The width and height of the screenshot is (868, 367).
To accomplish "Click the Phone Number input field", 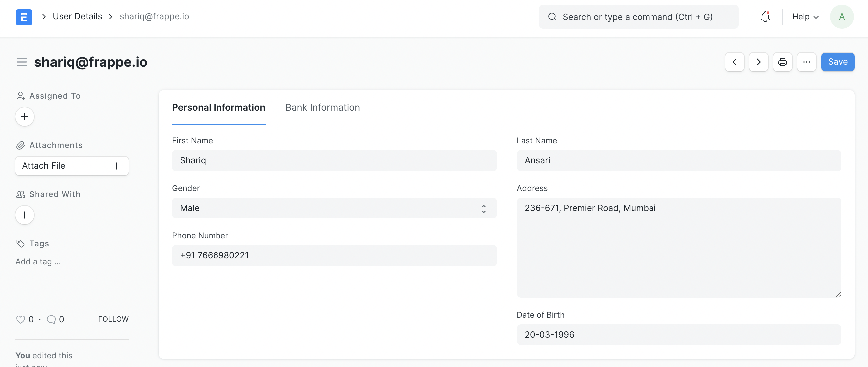I will click(334, 255).
